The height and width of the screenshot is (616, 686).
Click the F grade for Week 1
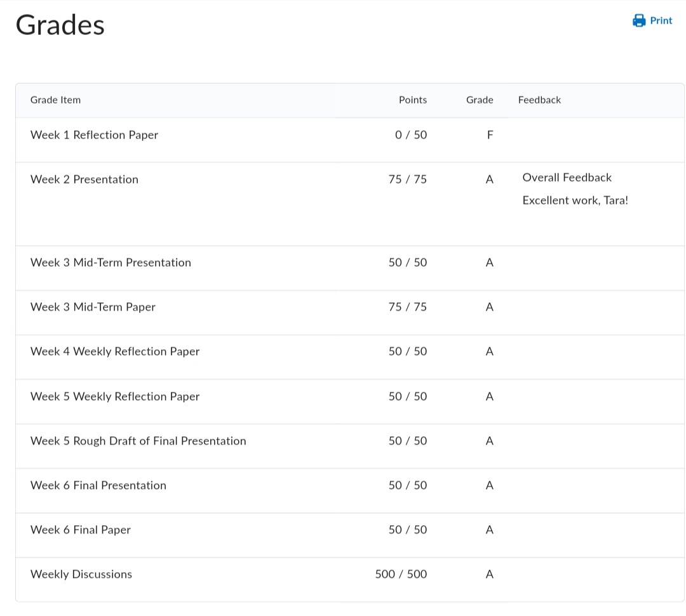(x=489, y=135)
